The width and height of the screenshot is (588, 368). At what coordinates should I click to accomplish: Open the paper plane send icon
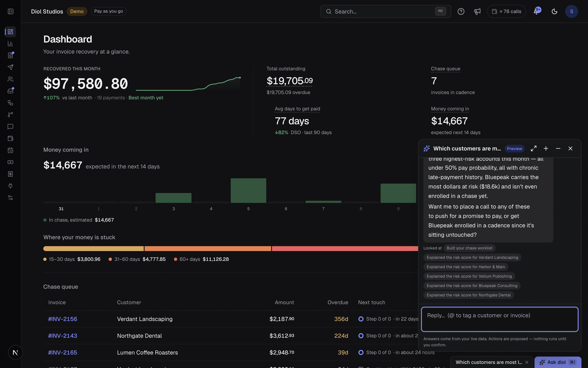pyautogui.click(x=10, y=67)
